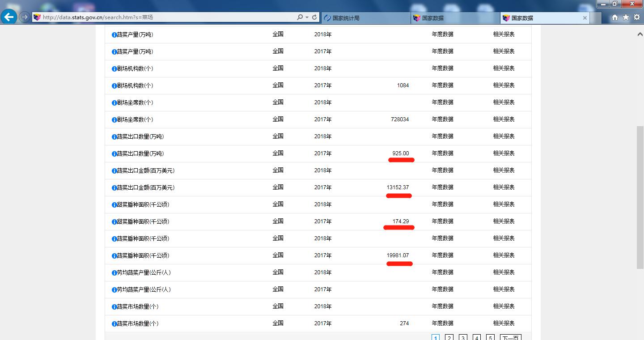Close the active 国家数据 tab
Screen dimensions: 644x340
pyautogui.click(x=585, y=18)
